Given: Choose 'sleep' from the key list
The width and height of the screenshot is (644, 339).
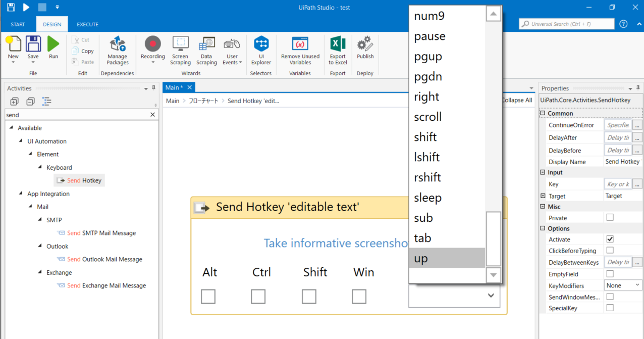Looking at the screenshot, I should tap(447, 198).
